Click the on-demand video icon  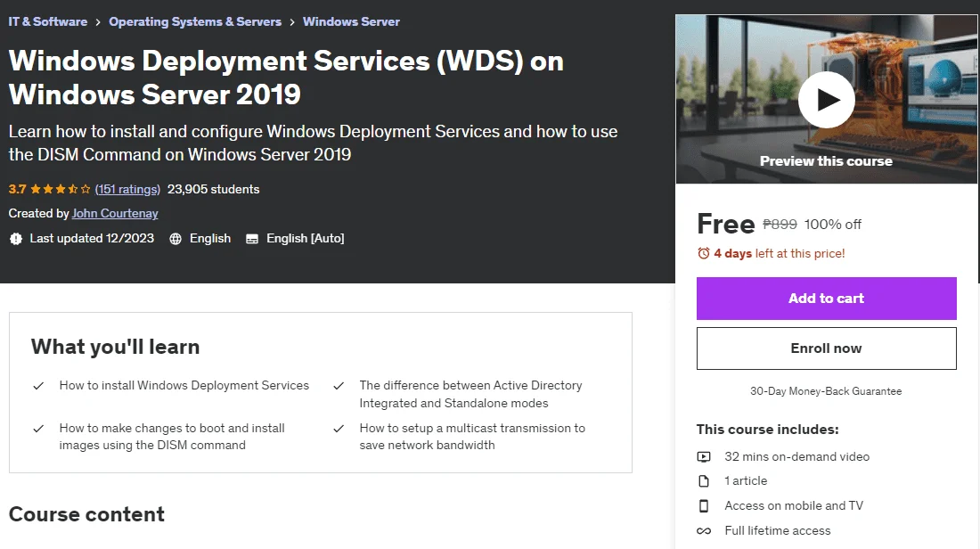coord(704,456)
